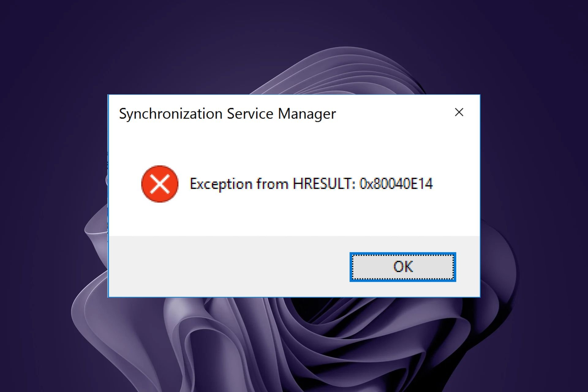Screen dimensions: 588x392
Task: Click the red error icon
Action: (x=160, y=184)
